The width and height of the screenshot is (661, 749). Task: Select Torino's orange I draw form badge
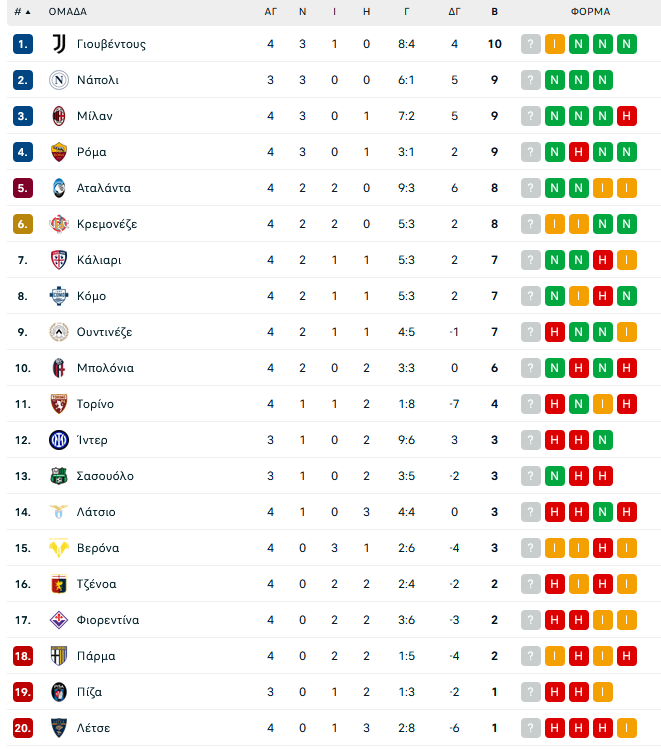(603, 404)
